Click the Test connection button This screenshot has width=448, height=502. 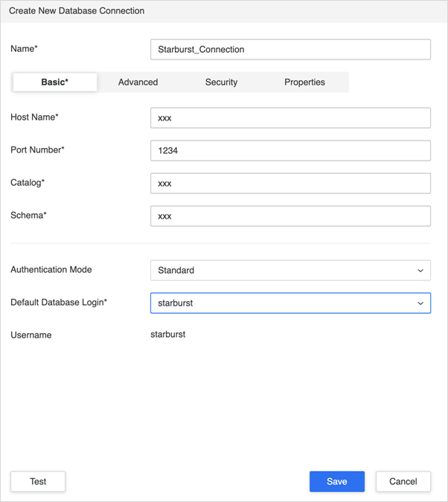[38, 481]
